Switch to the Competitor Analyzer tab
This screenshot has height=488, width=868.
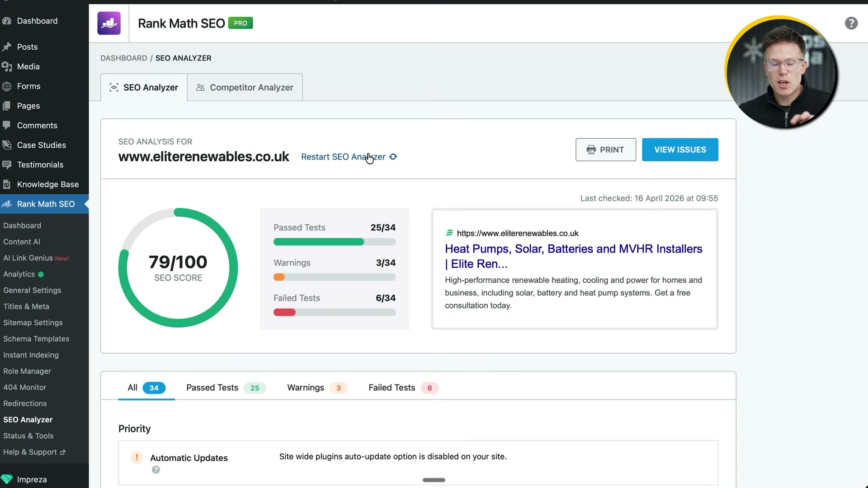coord(245,87)
